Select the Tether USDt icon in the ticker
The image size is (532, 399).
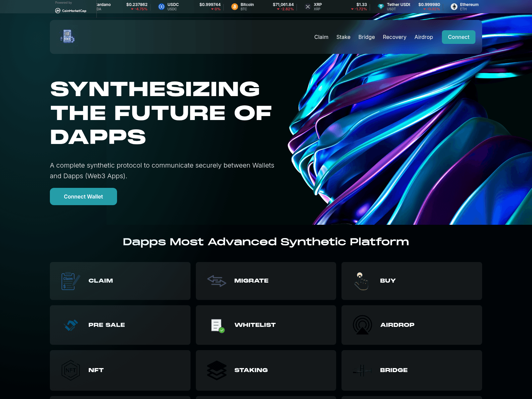[380, 6]
